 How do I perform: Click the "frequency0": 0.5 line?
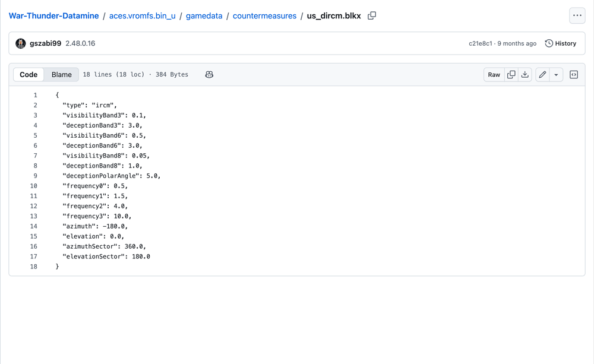click(x=95, y=186)
